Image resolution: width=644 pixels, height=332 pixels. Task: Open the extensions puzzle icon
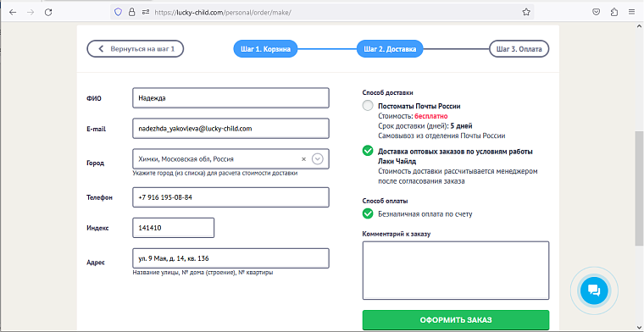pyautogui.click(x=614, y=13)
